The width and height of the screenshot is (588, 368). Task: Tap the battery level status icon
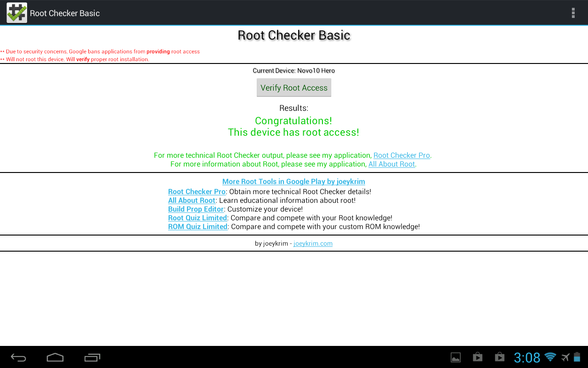(x=577, y=357)
